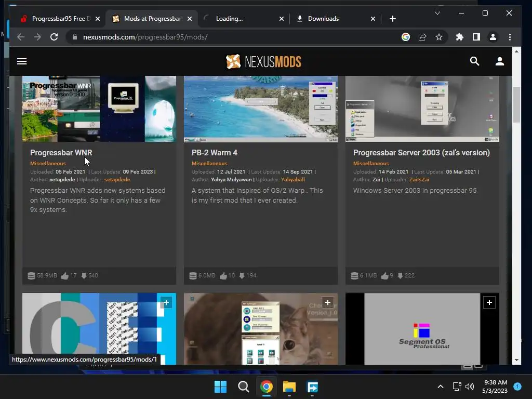Screen dimensions: 532x399
Task: Click endorsements thumbs-up on Progressbar WNR
Action: [x=65, y=276]
